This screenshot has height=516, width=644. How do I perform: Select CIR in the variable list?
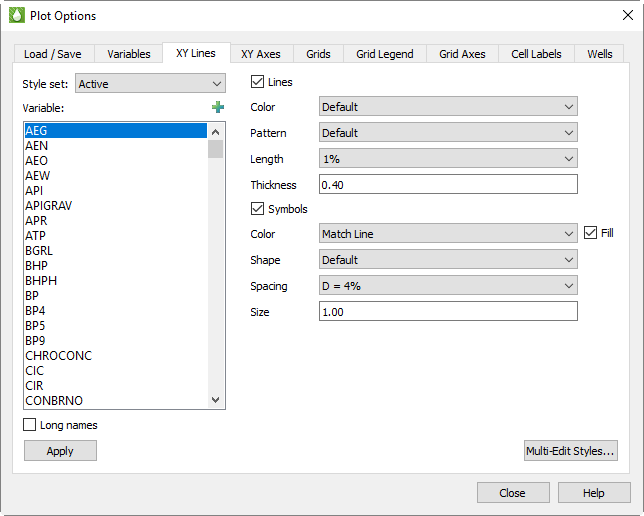click(116, 386)
